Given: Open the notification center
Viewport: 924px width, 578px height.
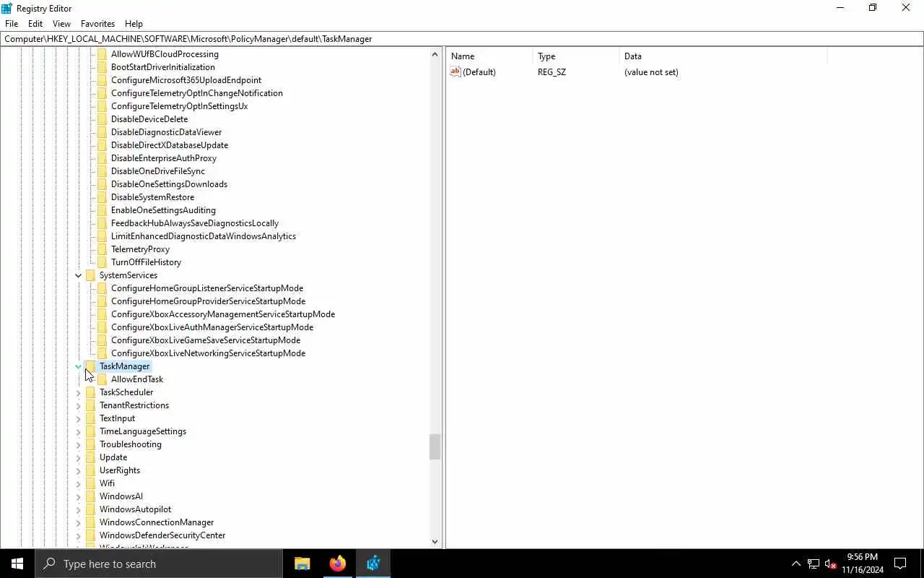Looking at the screenshot, I should (900, 564).
